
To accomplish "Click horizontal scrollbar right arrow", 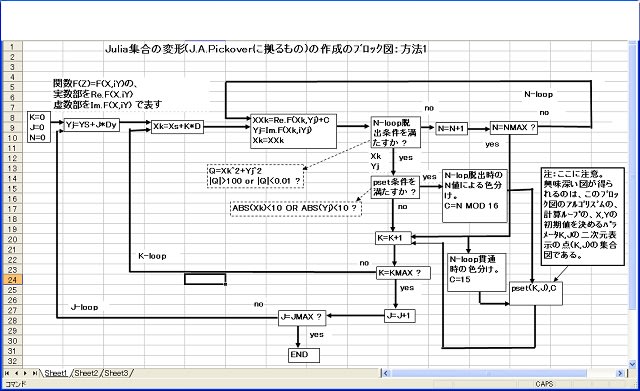I will (x=620, y=373).
